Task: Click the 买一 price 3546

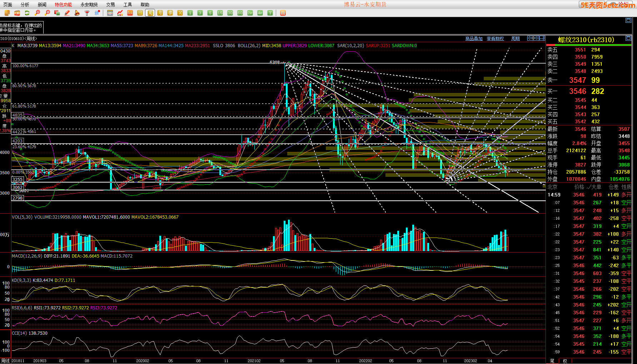Action: 578,91
